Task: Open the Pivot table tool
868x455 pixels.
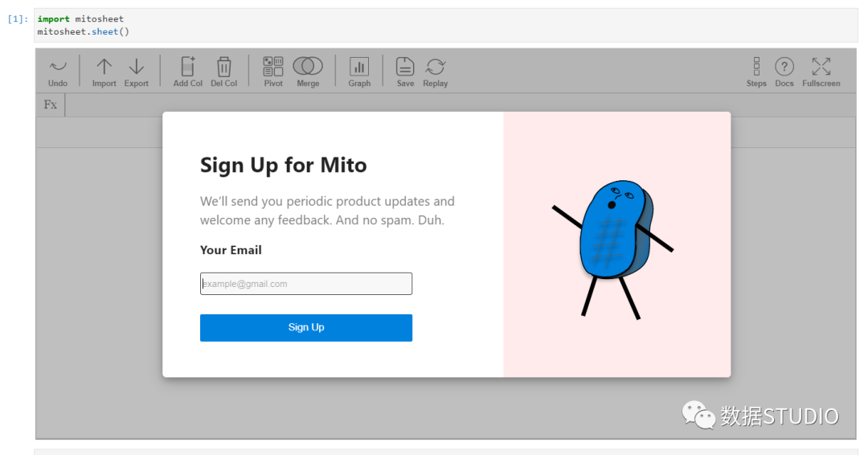Action: tap(273, 72)
